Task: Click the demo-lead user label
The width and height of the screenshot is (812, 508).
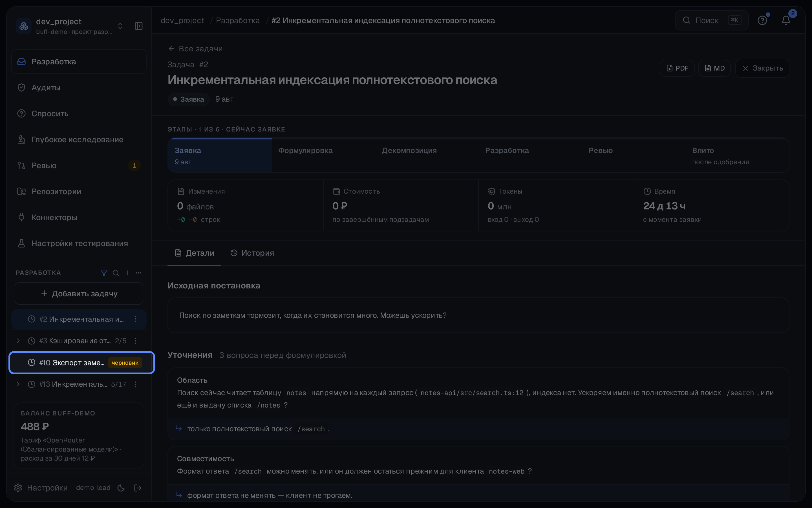Action: [x=93, y=487]
